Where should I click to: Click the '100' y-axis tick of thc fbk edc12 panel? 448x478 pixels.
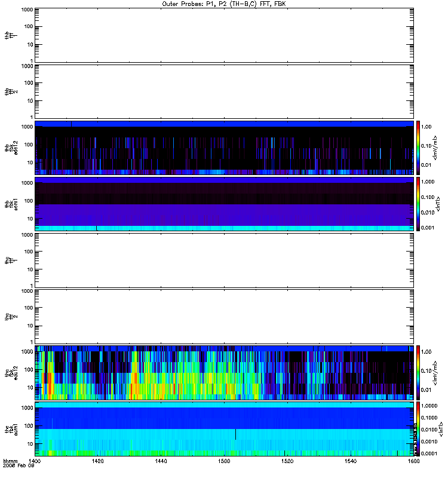[x=29, y=369]
